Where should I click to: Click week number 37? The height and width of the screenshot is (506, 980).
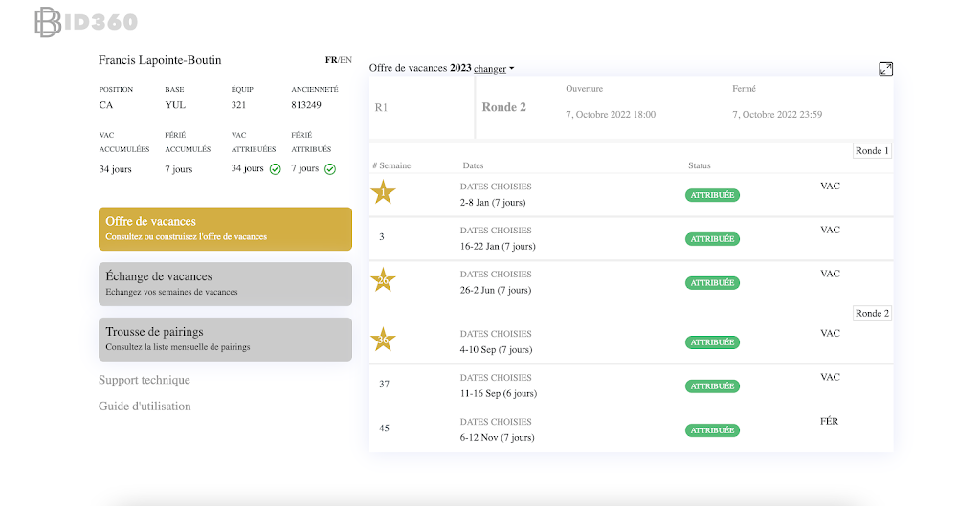385,385
